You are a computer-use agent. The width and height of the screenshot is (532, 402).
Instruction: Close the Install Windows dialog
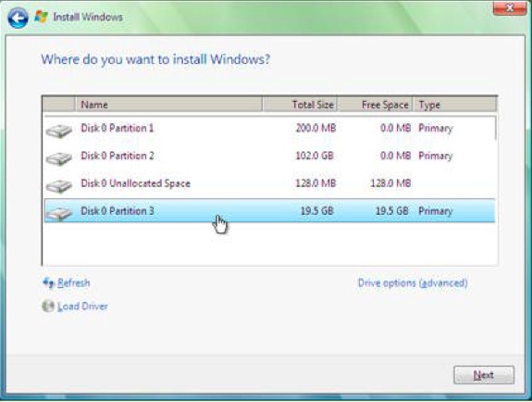click(x=510, y=8)
